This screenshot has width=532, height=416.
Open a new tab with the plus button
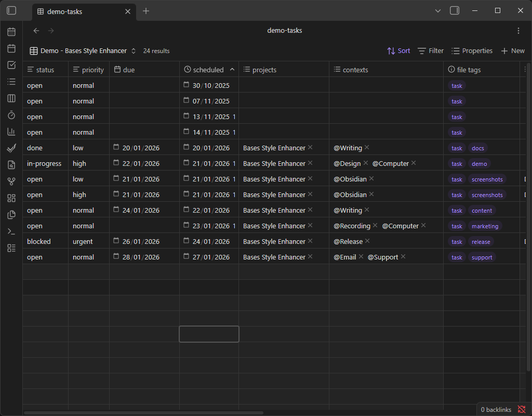tap(146, 10)
